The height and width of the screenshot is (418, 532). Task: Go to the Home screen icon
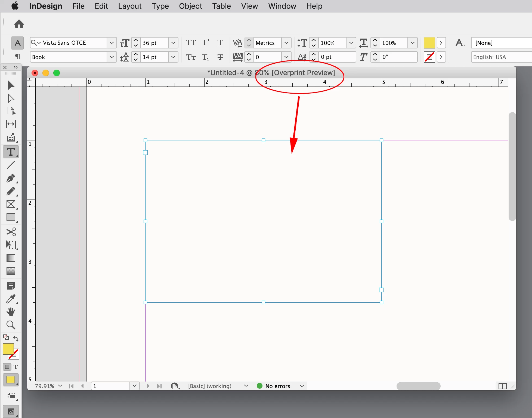[x=19, y=24]
